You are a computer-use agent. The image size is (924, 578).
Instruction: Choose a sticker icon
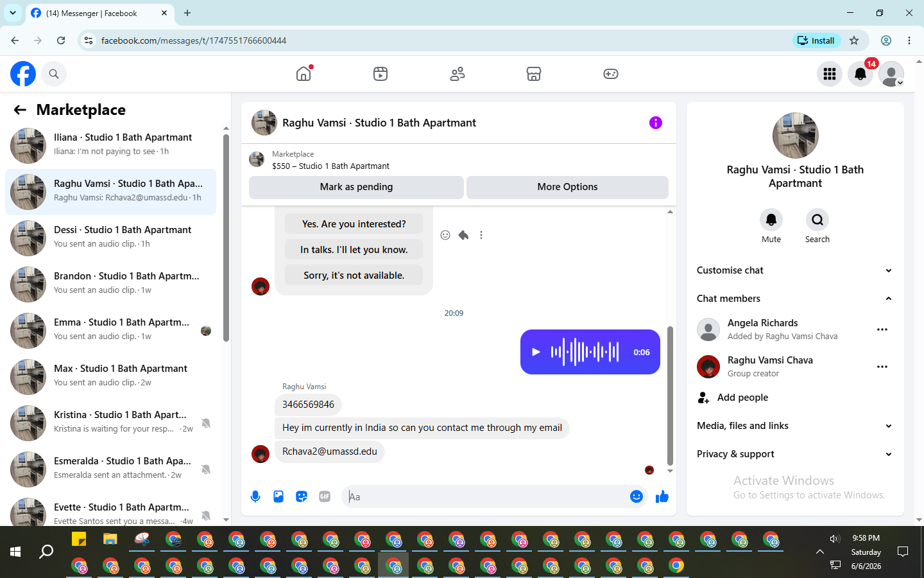click(x=302, y=496)
